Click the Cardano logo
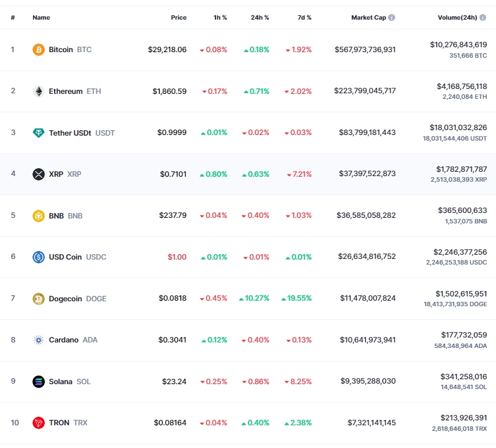This screenshot has width=496, height=448. coord(39,340)
